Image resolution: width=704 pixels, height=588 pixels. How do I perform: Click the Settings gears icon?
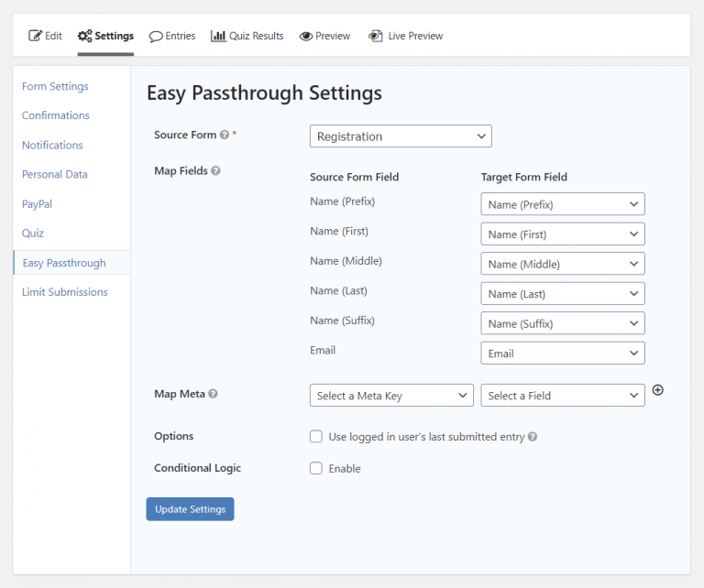(x=85, y=36)
